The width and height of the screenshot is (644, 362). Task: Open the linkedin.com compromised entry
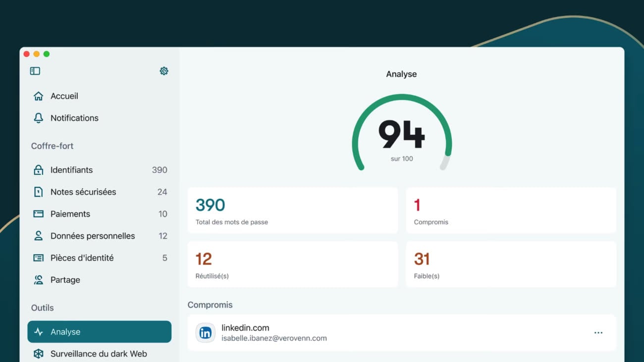402,333
